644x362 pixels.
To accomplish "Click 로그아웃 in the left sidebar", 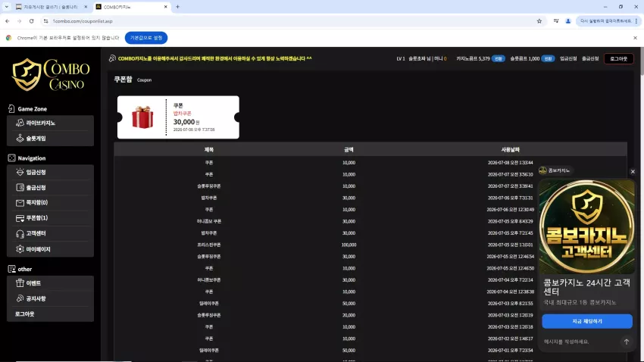I will tap(25, 314).
